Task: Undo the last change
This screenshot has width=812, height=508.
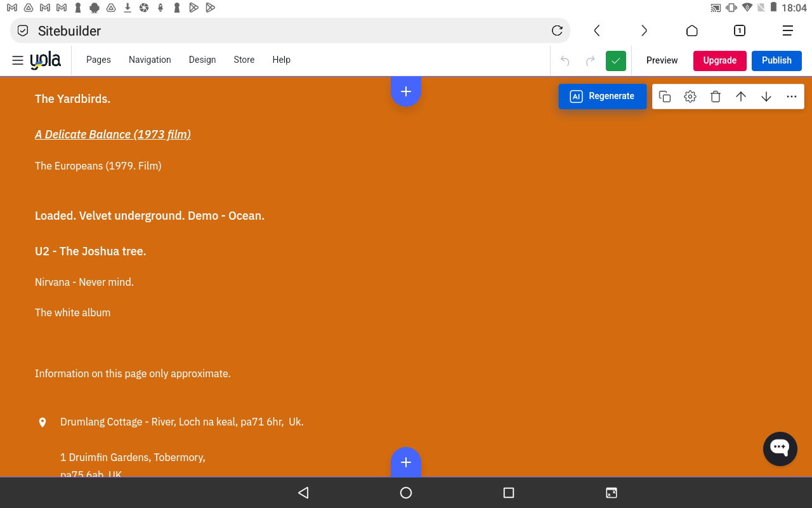Action: pos(565,60)
